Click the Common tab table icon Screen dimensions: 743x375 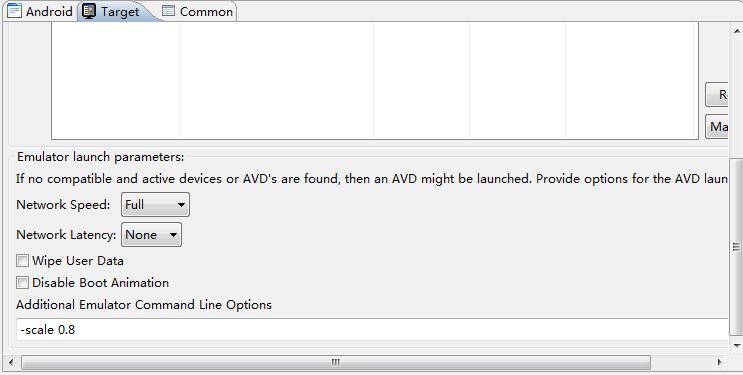[x=168, y=11]
